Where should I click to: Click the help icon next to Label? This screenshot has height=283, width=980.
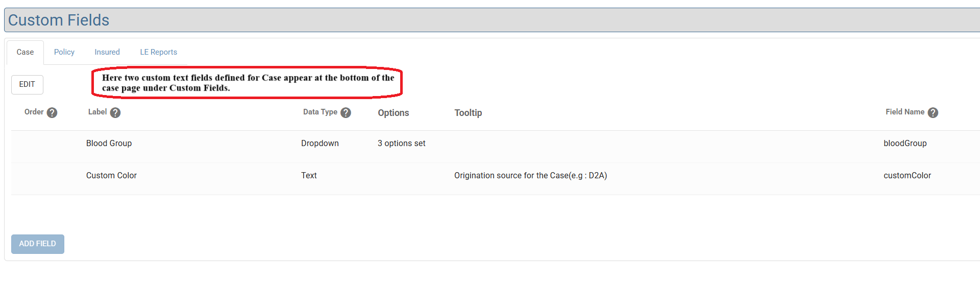115,113
